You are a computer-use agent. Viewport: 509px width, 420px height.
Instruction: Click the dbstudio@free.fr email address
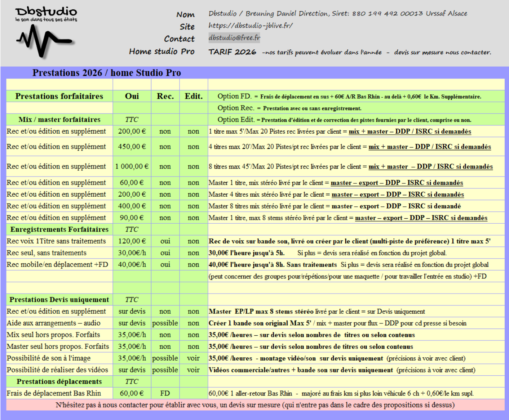234,37
